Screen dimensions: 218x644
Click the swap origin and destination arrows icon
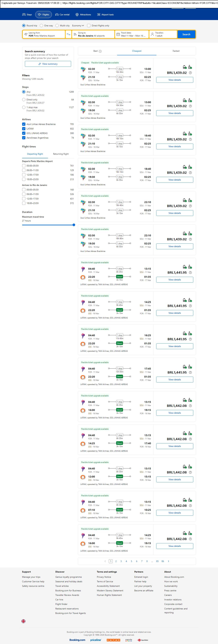69,34
